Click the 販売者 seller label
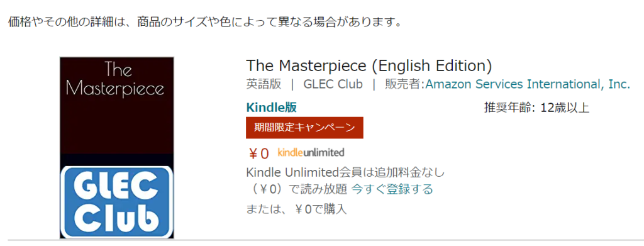 point(404,84)
